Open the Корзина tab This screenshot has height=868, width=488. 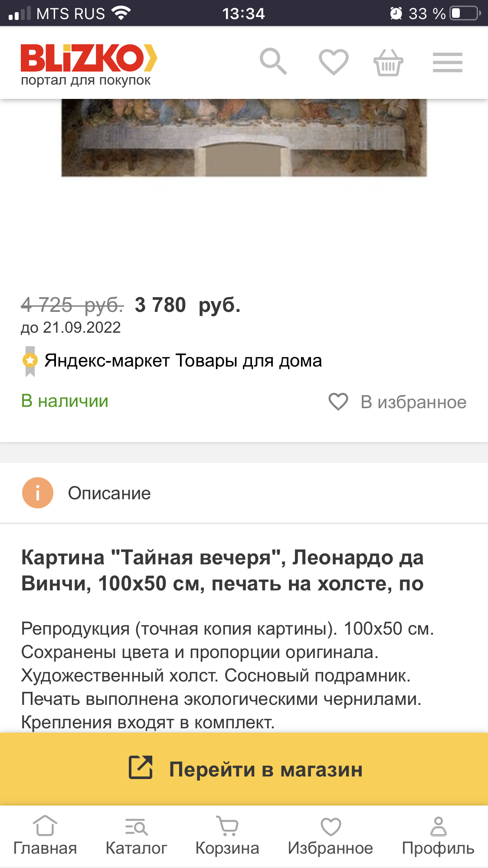tap(227, 836)
